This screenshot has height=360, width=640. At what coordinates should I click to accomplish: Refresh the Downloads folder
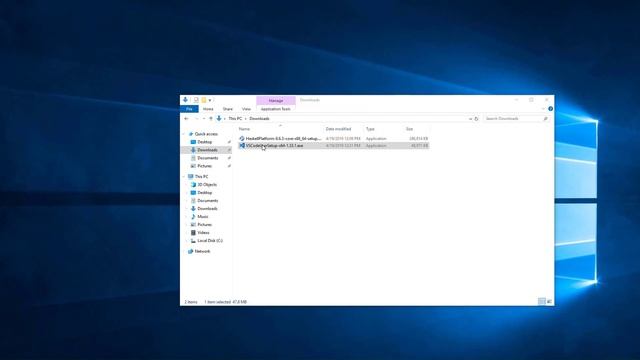(x=476, y=119)
